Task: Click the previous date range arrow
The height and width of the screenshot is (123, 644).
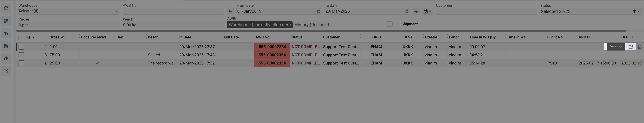Action: pyautogui.click(x=230, y=11)
